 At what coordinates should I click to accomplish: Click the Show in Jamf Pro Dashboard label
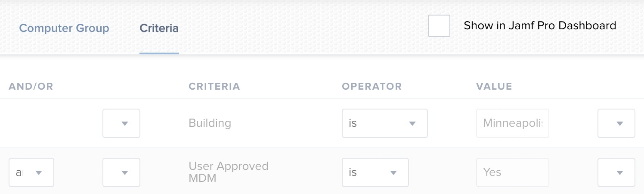540,26
